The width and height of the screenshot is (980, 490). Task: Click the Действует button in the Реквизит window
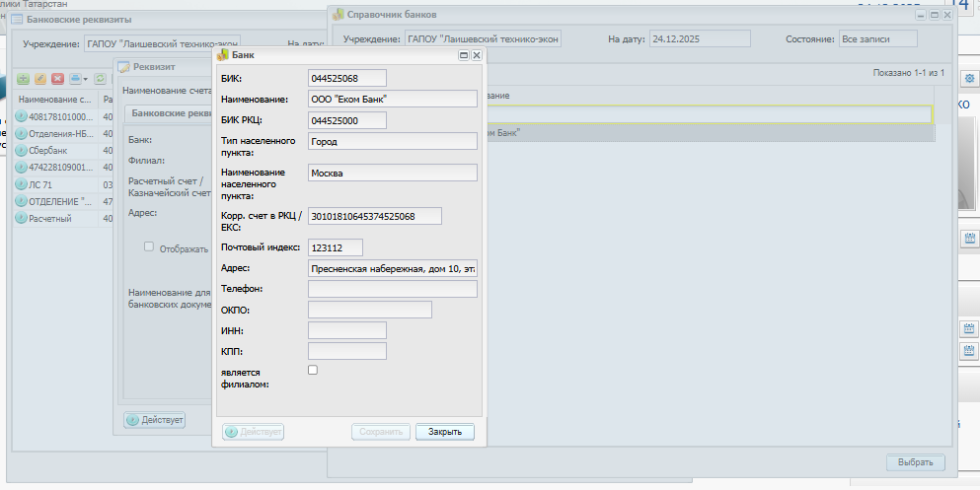tap(154, 420)
